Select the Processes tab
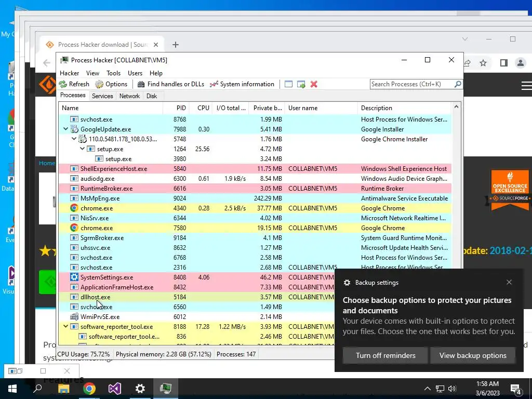Image resolution: width=532 pixels, height=399 pixels. tap(73, 96)
